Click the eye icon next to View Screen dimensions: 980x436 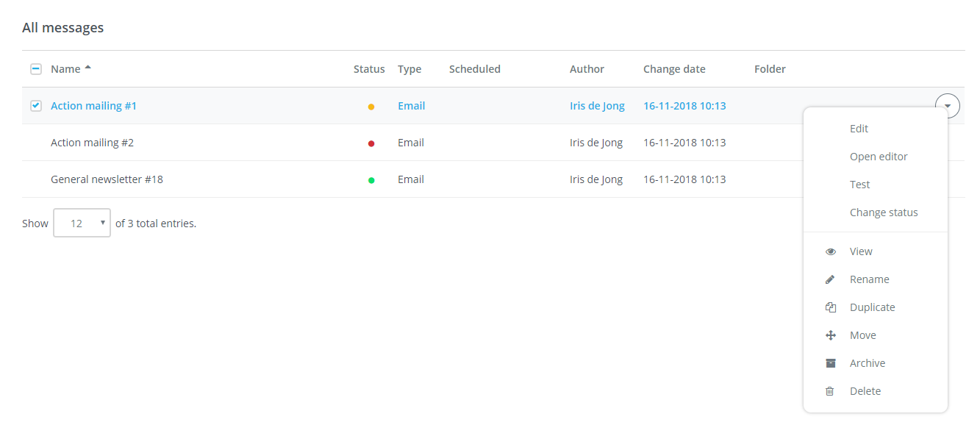point(831,251)
